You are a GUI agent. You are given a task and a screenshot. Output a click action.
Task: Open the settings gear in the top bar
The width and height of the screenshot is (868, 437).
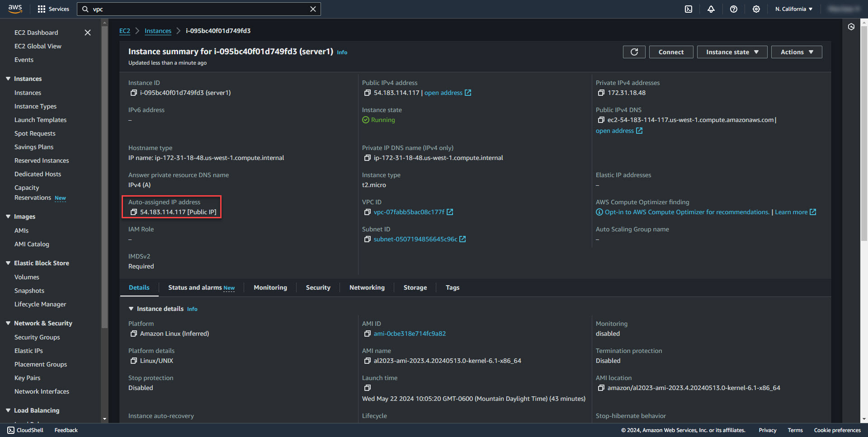[x=756, y=9]
